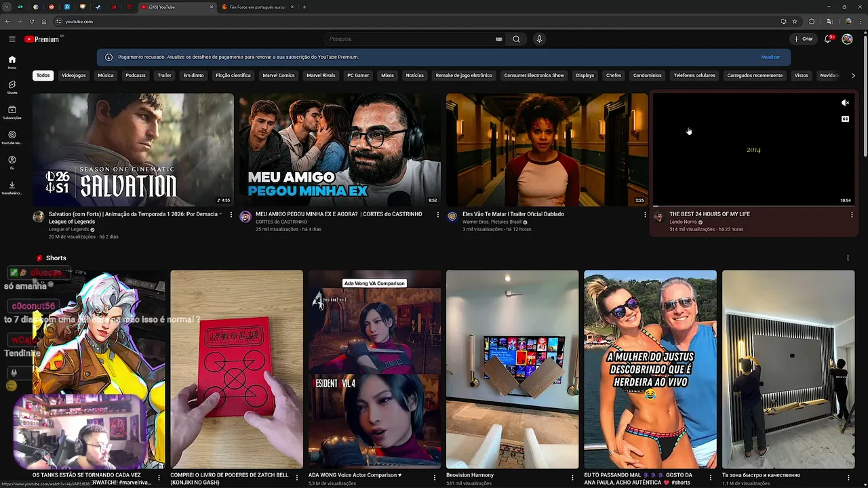Select the Podcasts filter chip
The width and height of the screenshot is (868, 488).
tap(136, 75)
